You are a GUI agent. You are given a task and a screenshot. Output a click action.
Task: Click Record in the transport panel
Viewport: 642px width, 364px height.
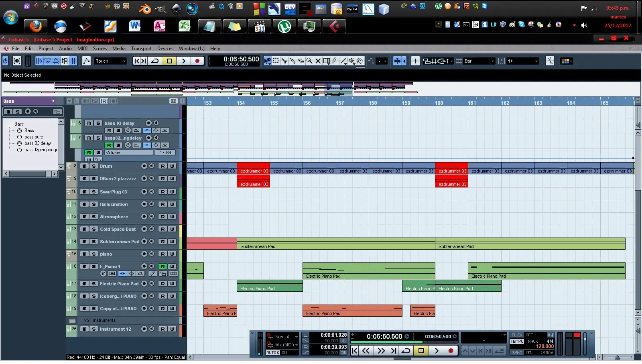(451, 351)
